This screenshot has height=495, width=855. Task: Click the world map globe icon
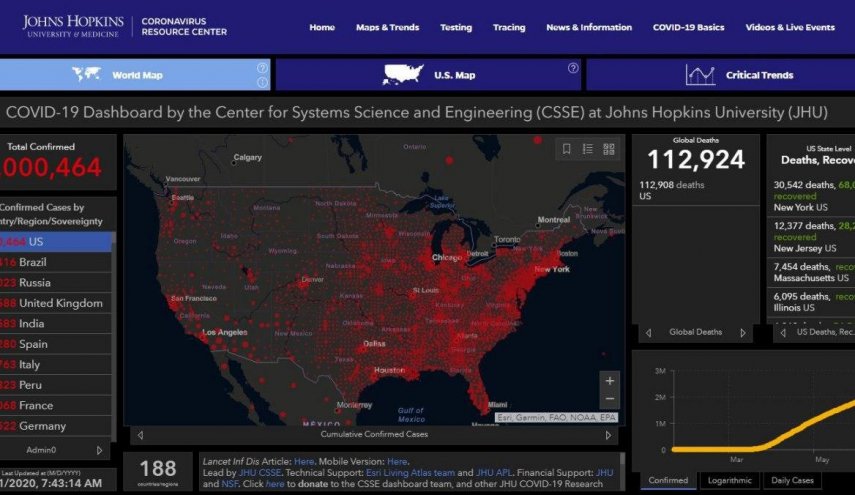pyautogui.click(x=86, y=74)
